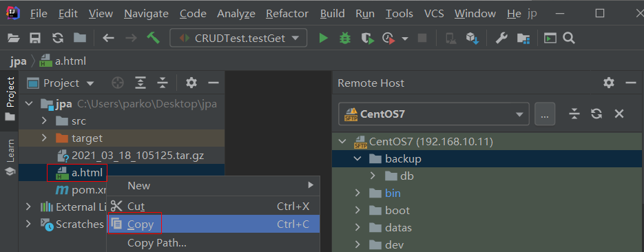Open the Navigate menu
Image resolution: width=644 pixels, height=252 pixels.
coord(146,14)
